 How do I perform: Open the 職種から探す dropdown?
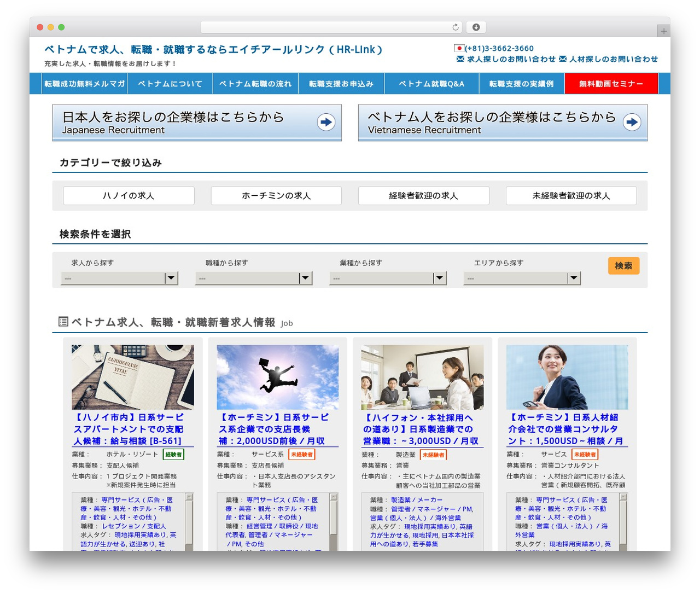(x=254, y=278)
